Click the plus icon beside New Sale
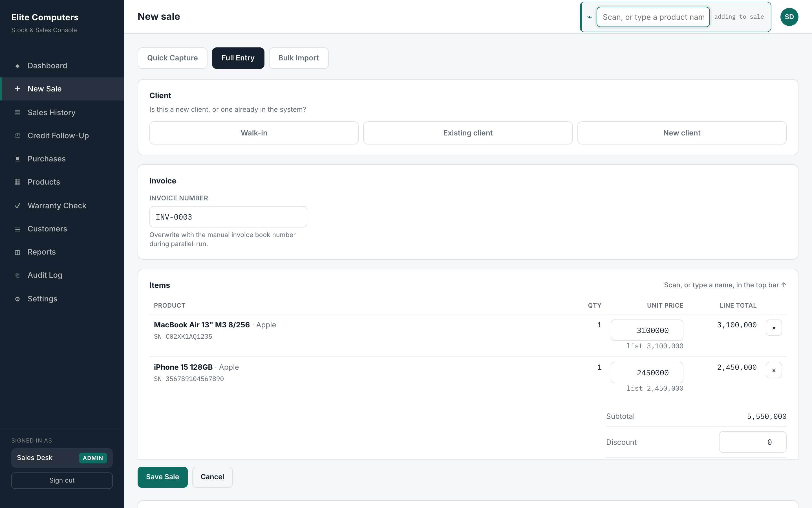 click(x=17, y=89)
